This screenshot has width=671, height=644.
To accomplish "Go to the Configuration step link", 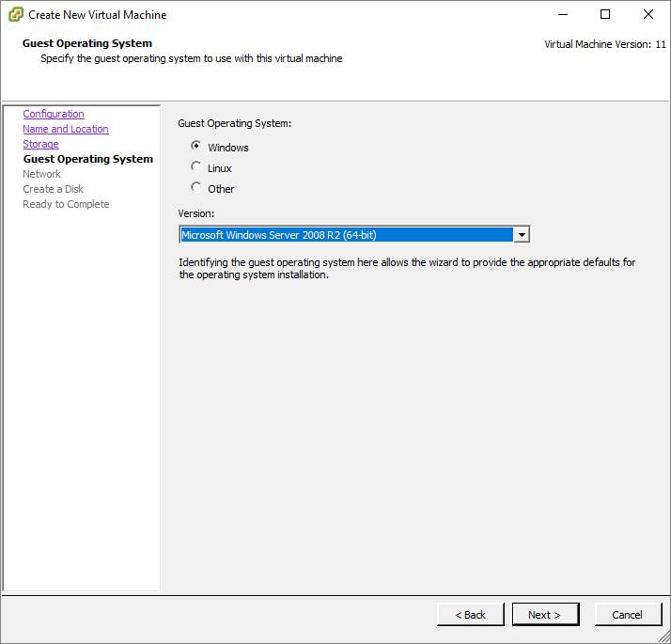I will pyautogui.click(x=54, y=114).
